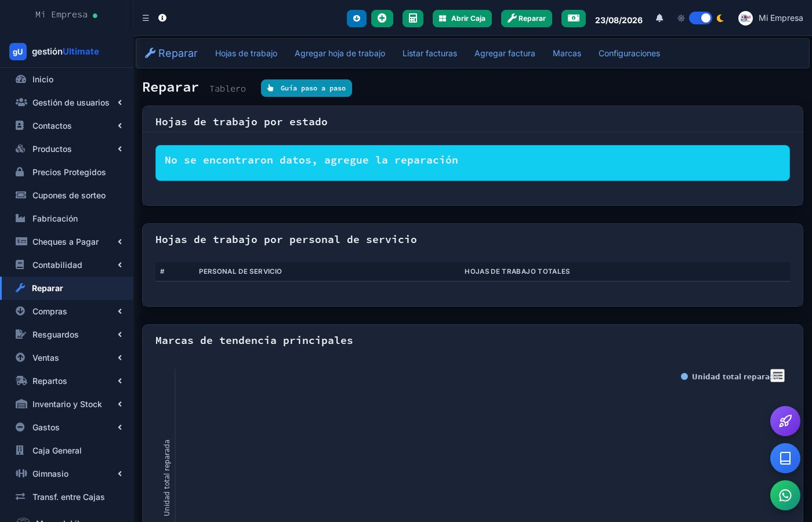Expand Gestión de usuarios submenu arrow
The width and height of the screenshot is (812, 522).
pos(120,103)
